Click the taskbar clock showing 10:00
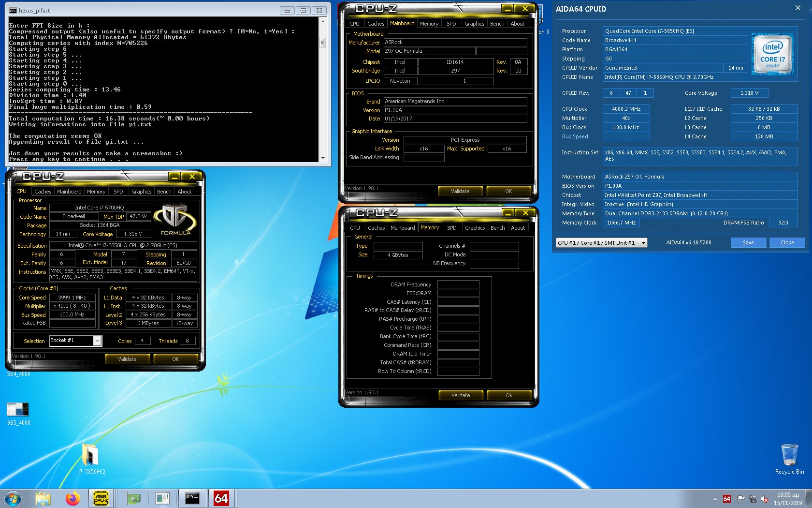The width and height of the screenshot is (812, 508). coord(788,499)
